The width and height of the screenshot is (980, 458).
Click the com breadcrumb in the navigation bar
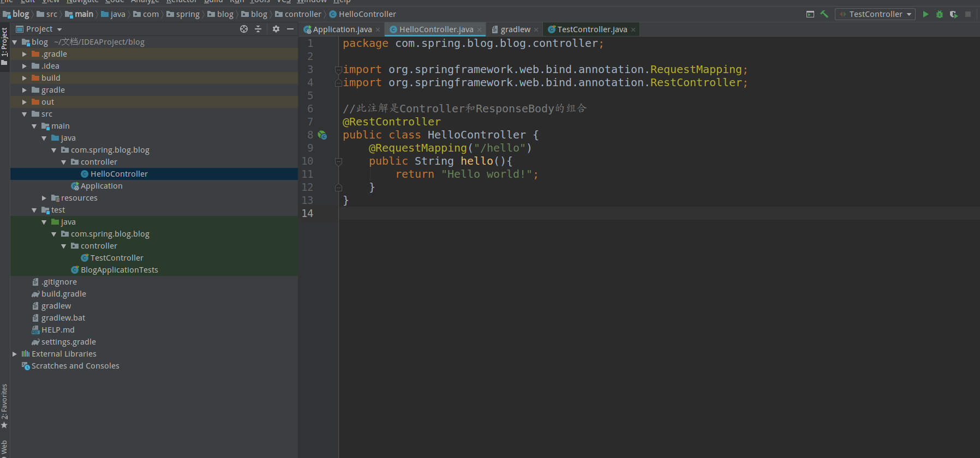click(146, 14)
